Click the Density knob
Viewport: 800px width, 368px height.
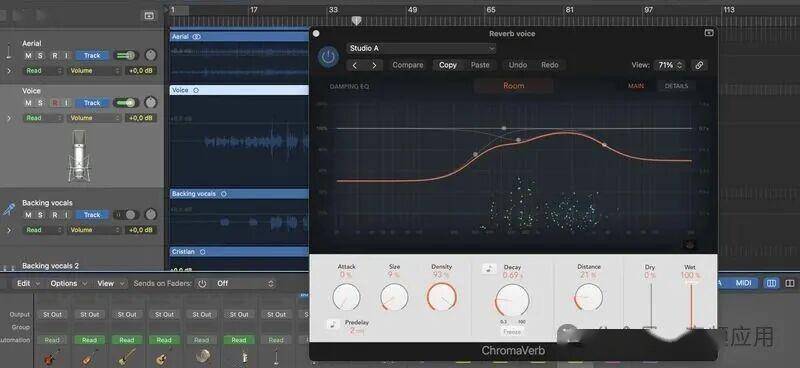click(441, 297)
